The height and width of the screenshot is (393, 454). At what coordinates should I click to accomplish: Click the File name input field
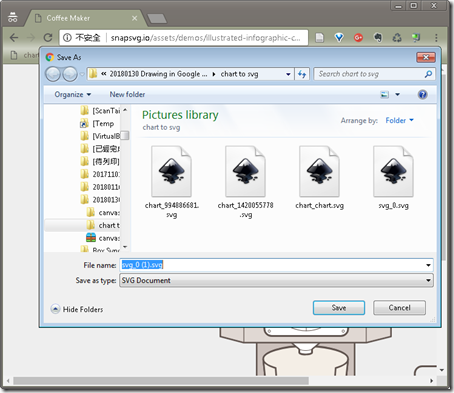[x=276, y=265]
